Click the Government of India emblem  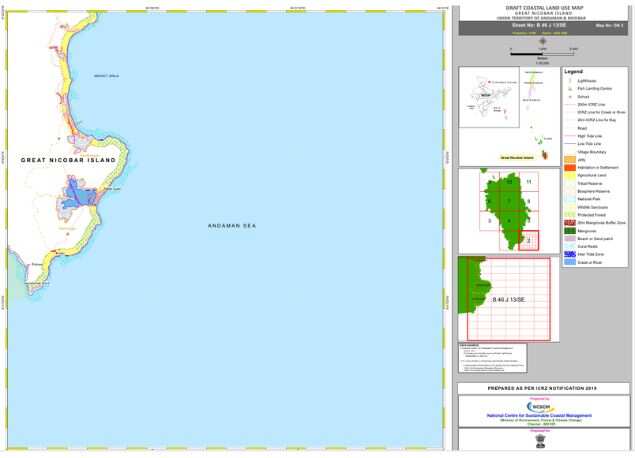tap(541, 441)
